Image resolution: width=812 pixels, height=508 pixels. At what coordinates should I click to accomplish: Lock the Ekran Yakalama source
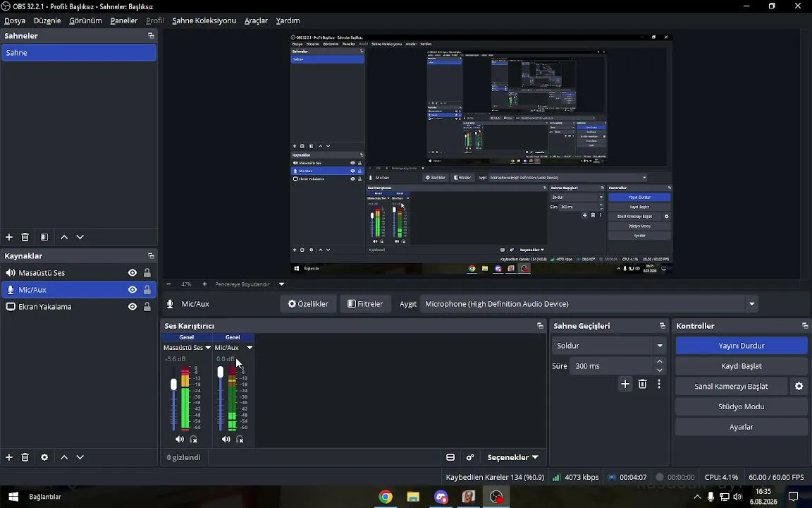coord(147,307)
